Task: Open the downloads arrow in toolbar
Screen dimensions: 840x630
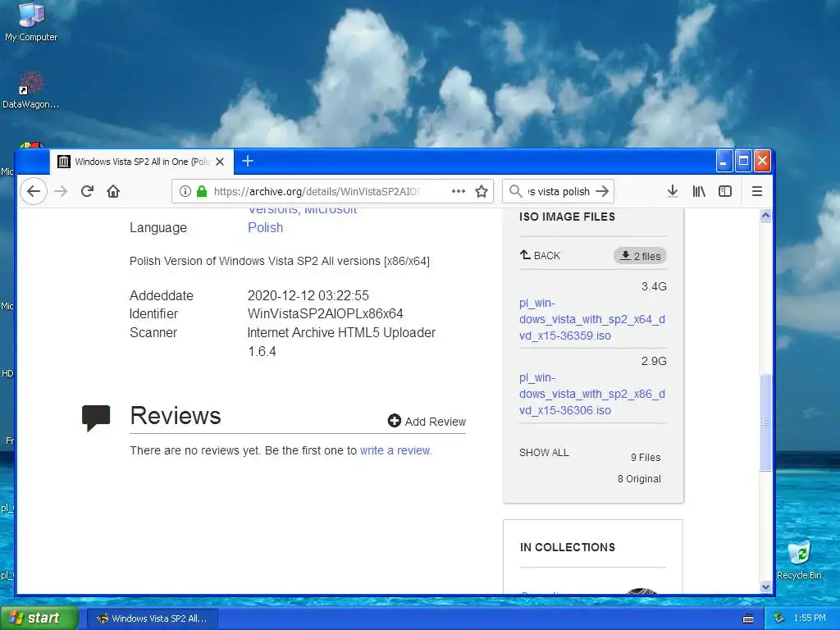Action: pos(673,191)
